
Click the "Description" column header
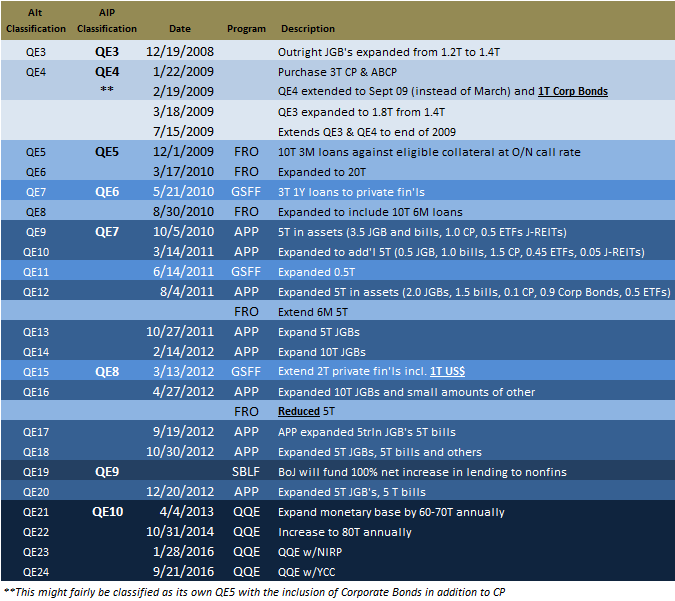[x=308, y=29]
